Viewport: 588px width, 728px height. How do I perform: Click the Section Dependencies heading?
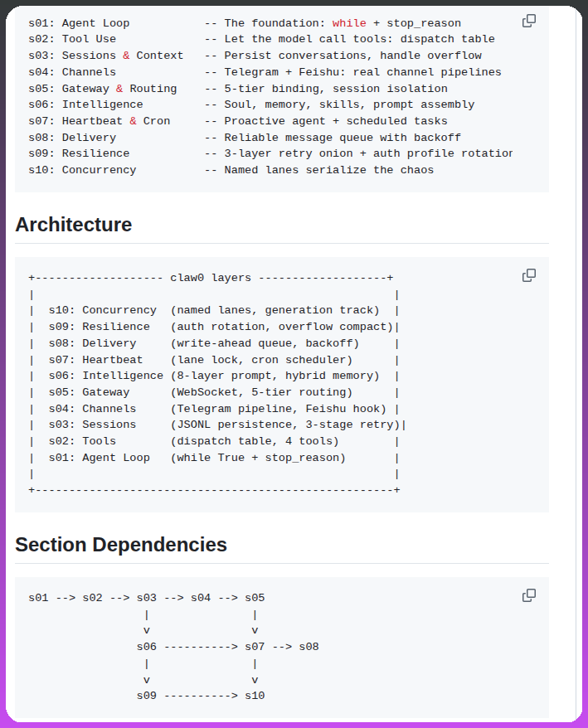point(121,545)
